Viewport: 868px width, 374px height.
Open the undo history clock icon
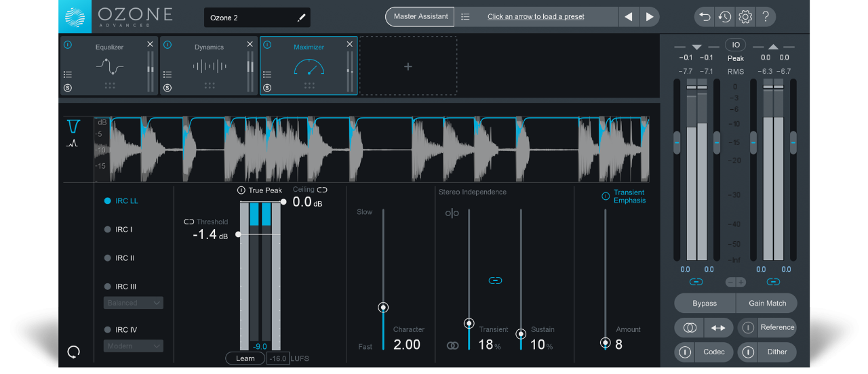[725, 17]
